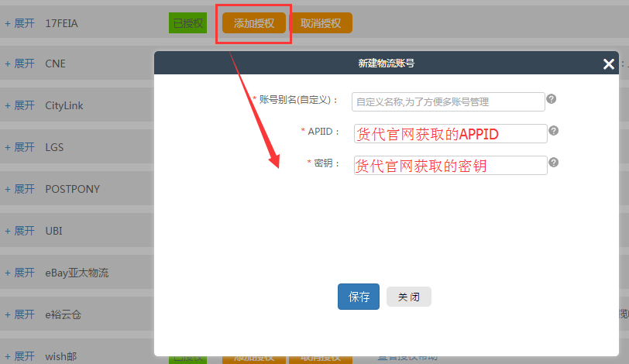Expand the POSTPONY row
The height and width of the screenshot is (364, 629).
pos(19,189)
